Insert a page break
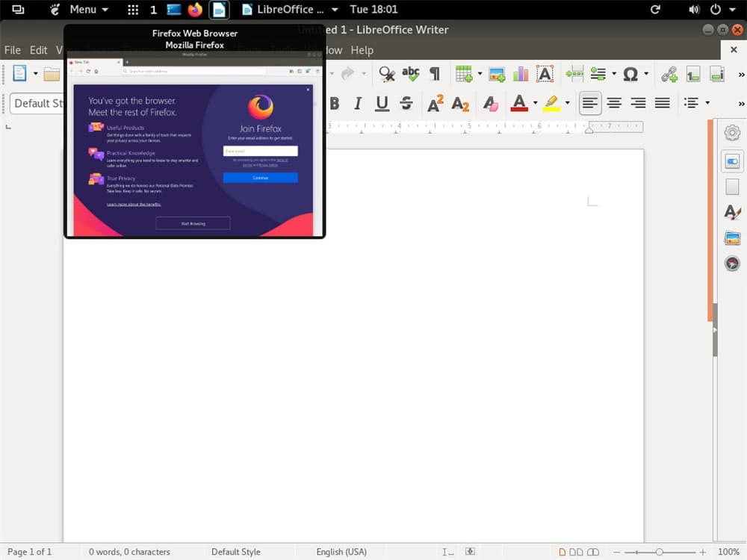Screen dimensions: 747x560 click(x=574, y=74)
